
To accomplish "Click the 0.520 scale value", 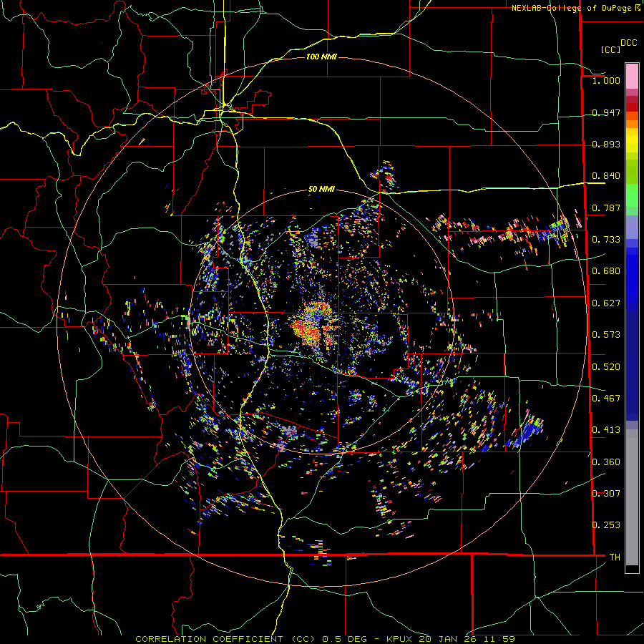I will coord(606,367).
